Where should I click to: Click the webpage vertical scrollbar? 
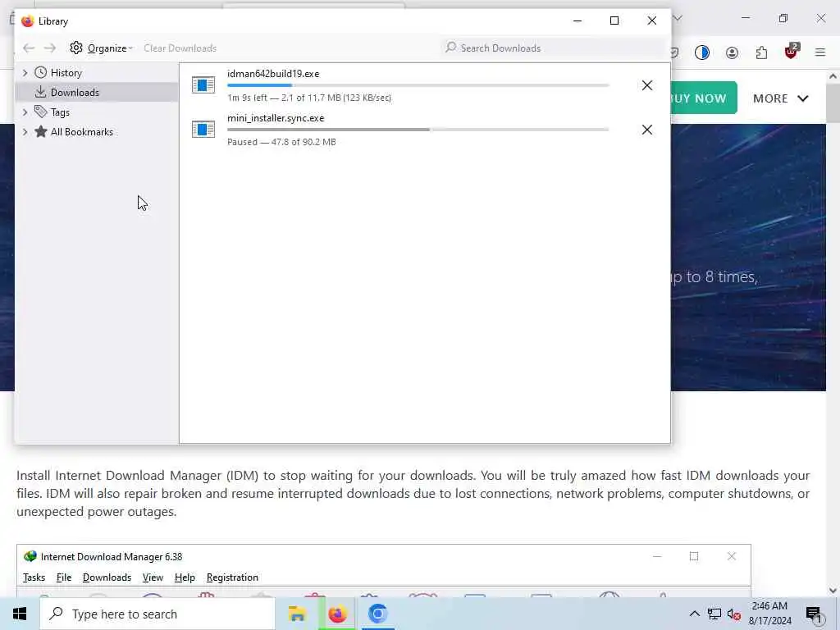(x=833, y=103)
